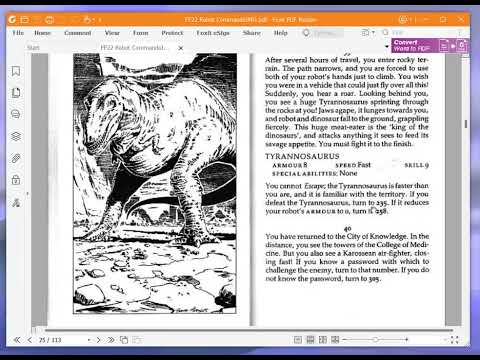Viewport: 480px width, 360px height.
Task: Click the horizontal scrollbar below the pages
Action: pos(249,330)
